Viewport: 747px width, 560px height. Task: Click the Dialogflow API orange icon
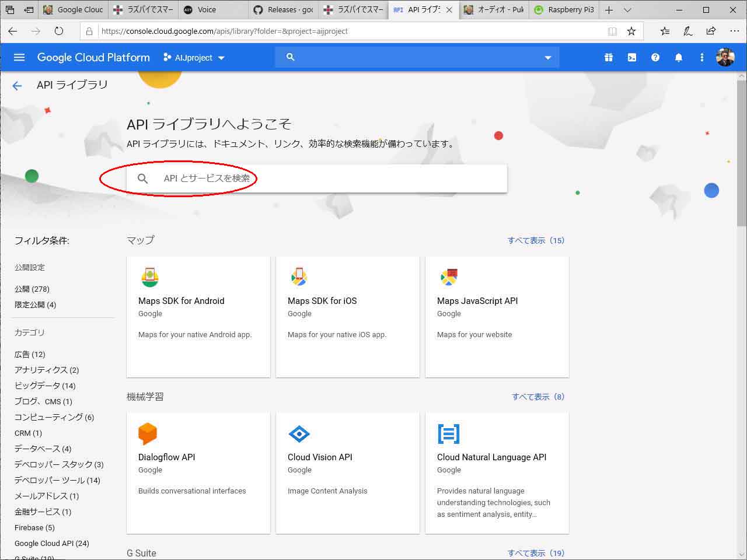[x=148, y=433]
